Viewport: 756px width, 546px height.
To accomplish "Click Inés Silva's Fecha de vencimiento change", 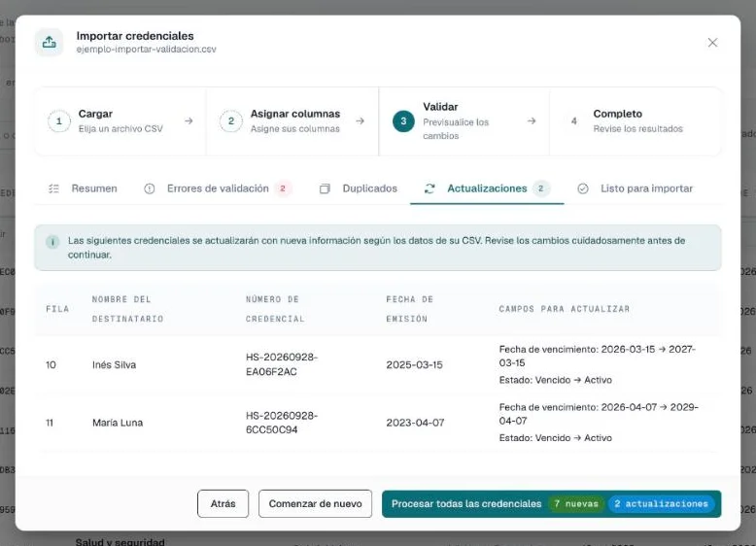I will point(597,356).
